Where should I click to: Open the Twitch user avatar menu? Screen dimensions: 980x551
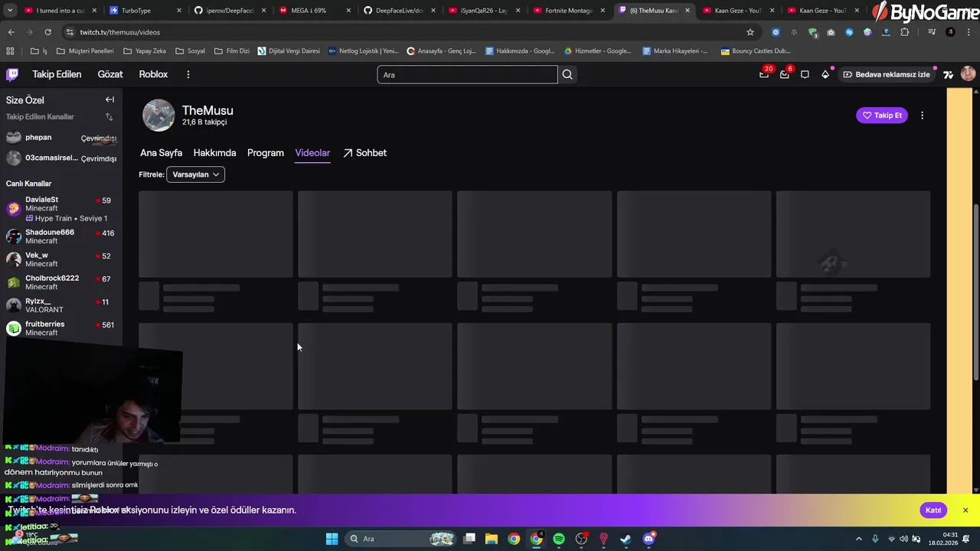pyautogui.click(x=968, y=73)
